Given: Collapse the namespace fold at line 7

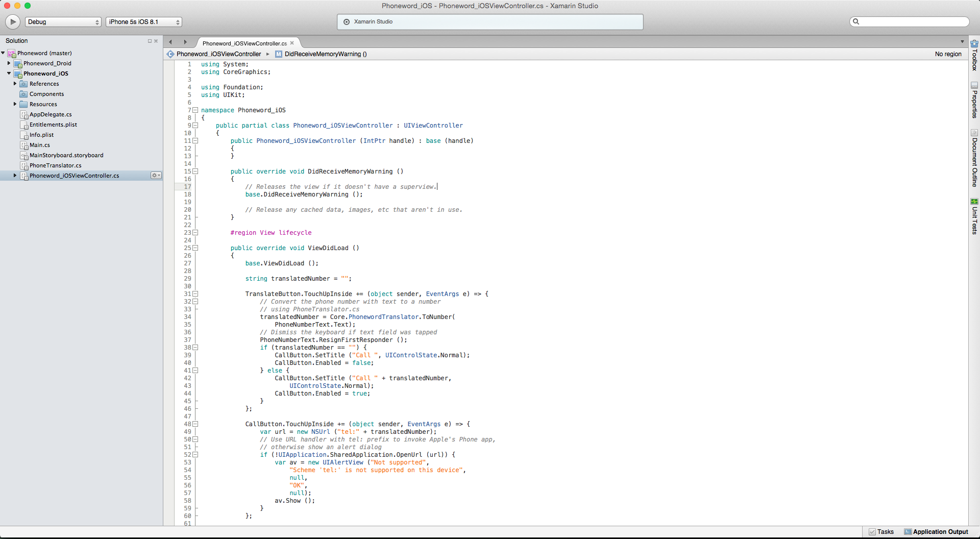Looking at the screenshot, I should click(x=195, y=110).
